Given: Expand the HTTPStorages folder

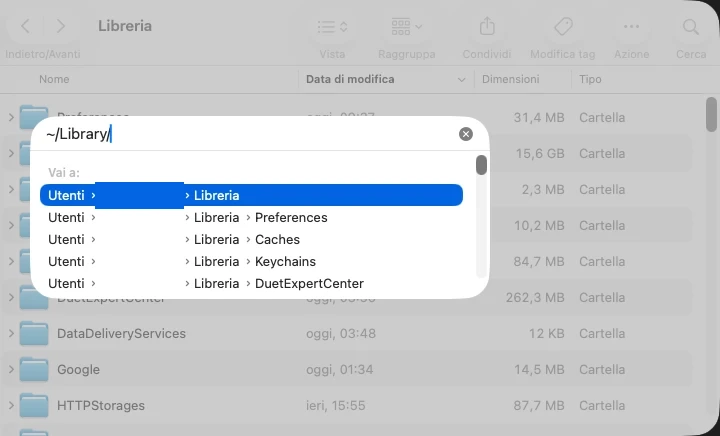Looking at the screenshot, I should coord(11,405).
